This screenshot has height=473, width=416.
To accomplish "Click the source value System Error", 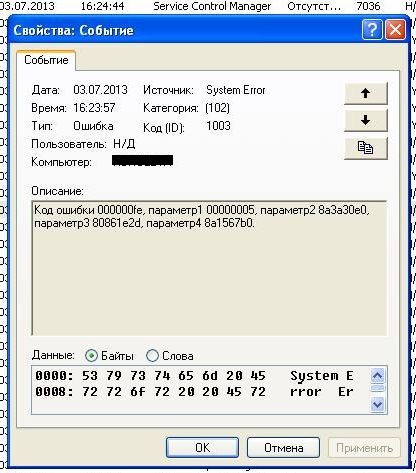I will click(x=236, y=90).
